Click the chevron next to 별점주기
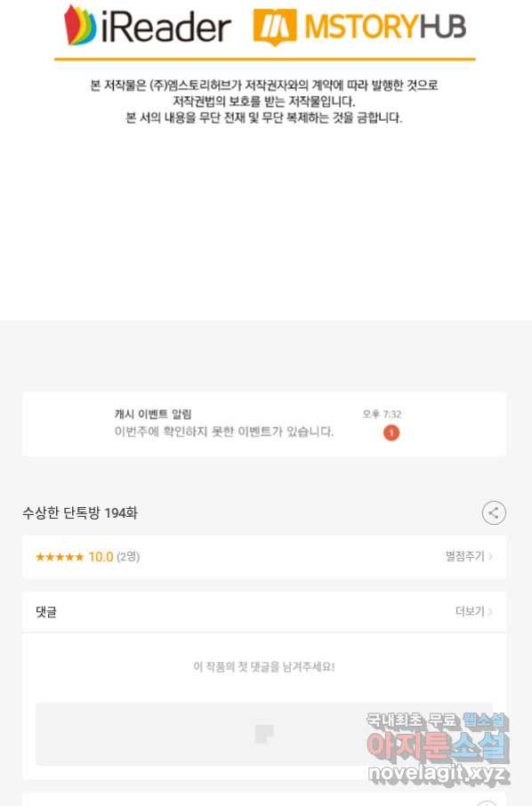The height and width of the screenshot is (806, 532). pyautogui.click(x=490, y=557)
